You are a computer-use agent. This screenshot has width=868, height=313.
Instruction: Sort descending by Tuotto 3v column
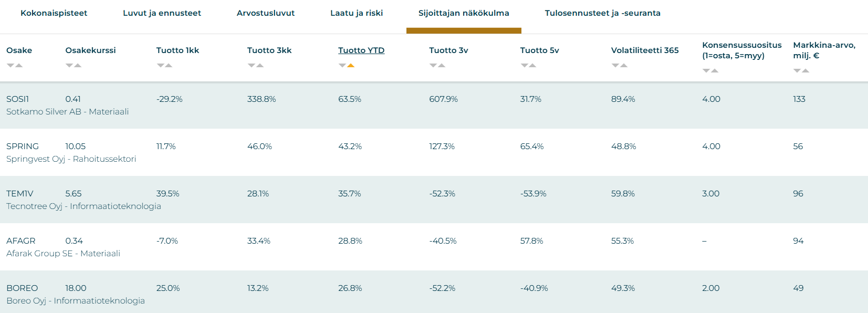pos(432,66)
